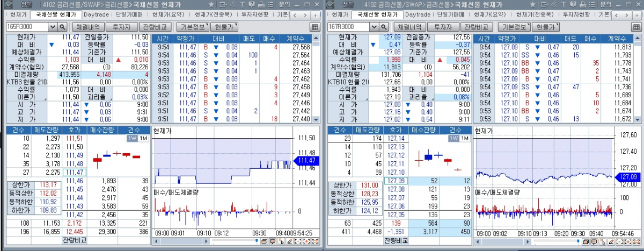Click the full-range bracket icon under right chart
This screenshot has height=251, width=644.
[x=637, y=241]
